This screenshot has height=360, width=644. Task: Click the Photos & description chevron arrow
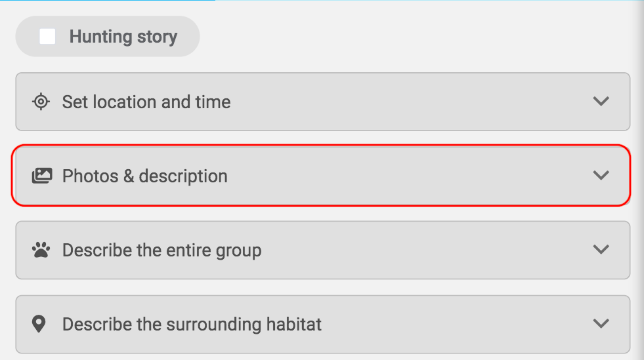pos(601,176)
